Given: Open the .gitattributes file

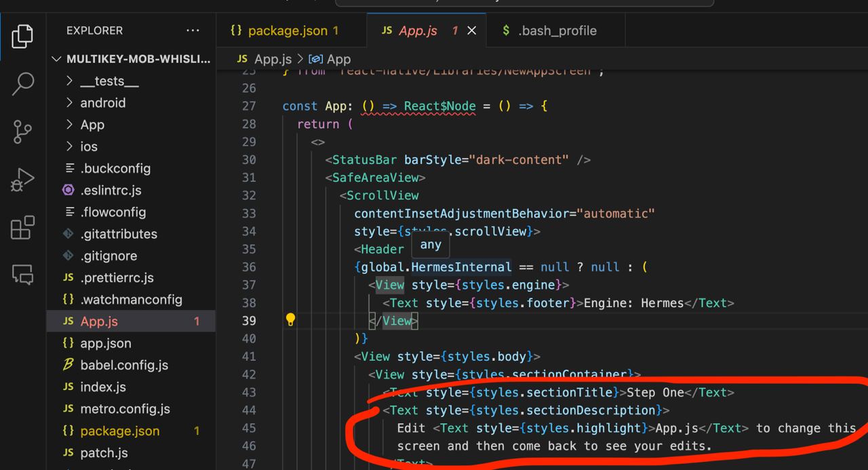Looking at the screenshot, I should coord(131,234).
